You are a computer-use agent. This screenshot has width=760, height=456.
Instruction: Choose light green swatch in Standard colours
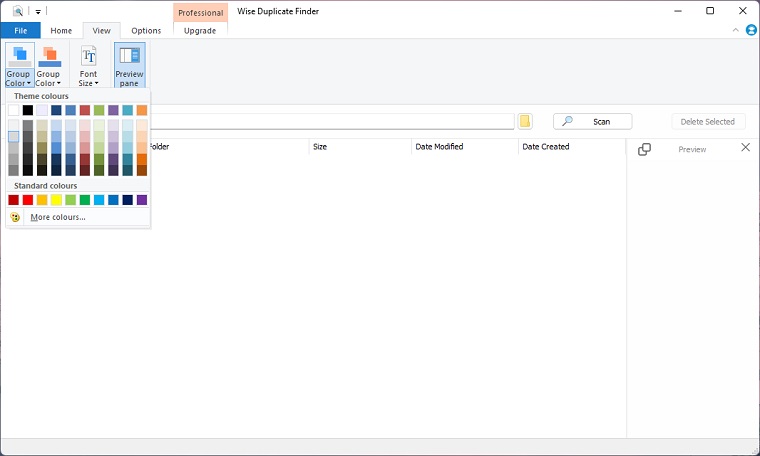point(71,200)
